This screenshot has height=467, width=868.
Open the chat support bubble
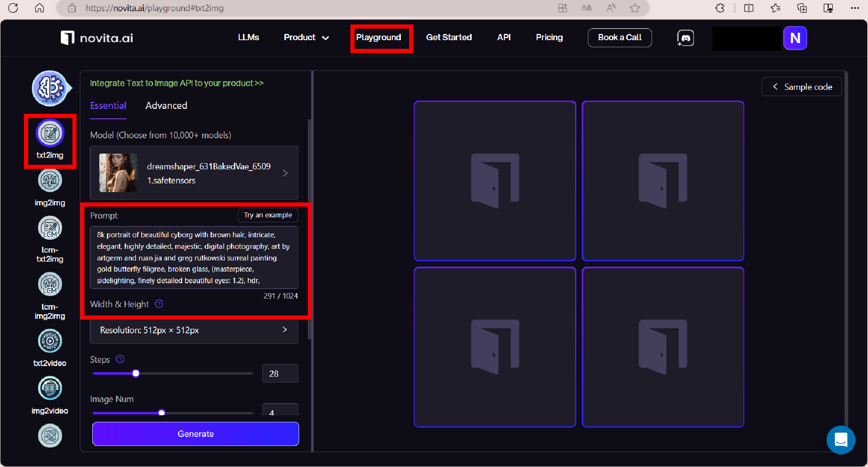tap(841, 440)
